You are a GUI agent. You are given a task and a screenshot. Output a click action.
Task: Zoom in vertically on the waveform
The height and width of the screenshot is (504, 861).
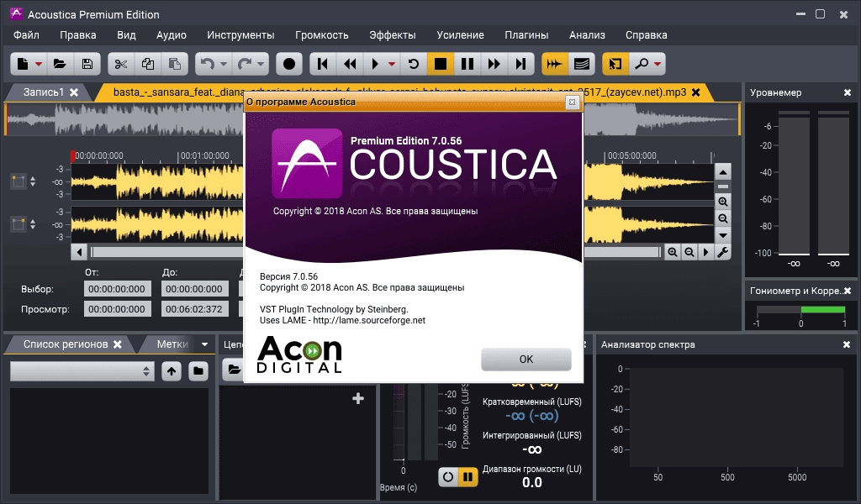click(723, 202)
